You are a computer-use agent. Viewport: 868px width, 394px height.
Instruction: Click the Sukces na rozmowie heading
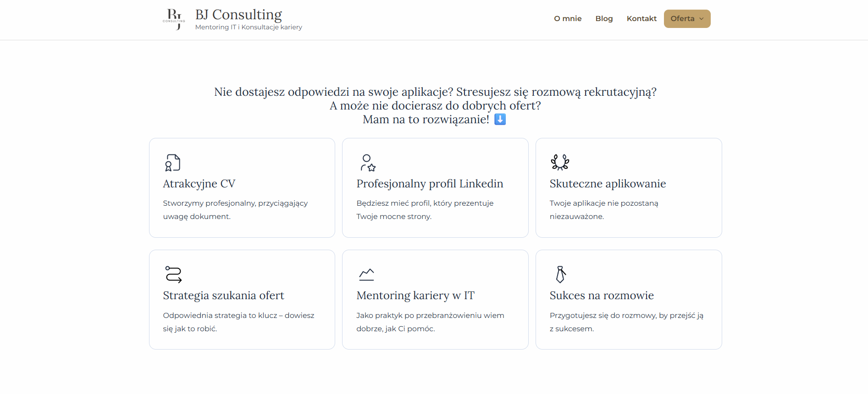[x=602, y=295]
